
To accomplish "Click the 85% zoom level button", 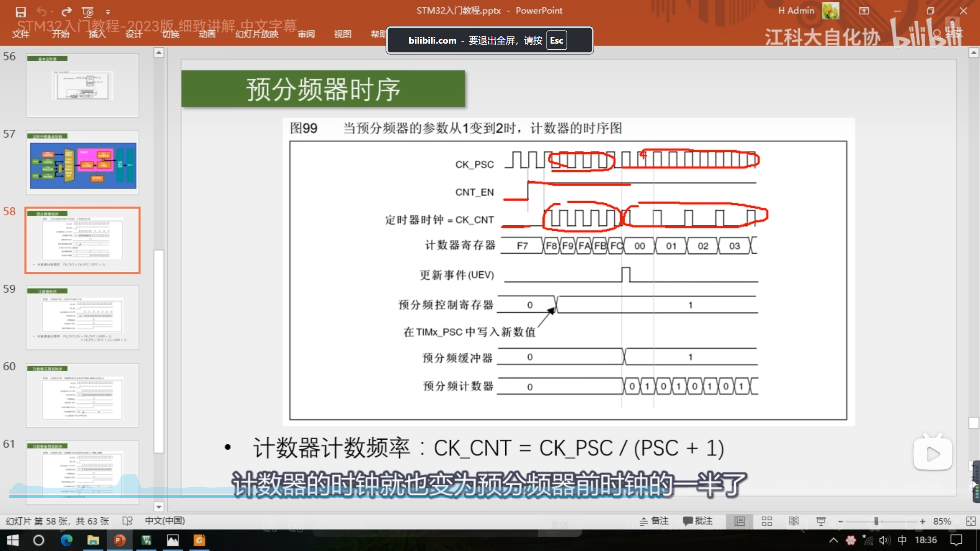I will [x=942, y=521].
